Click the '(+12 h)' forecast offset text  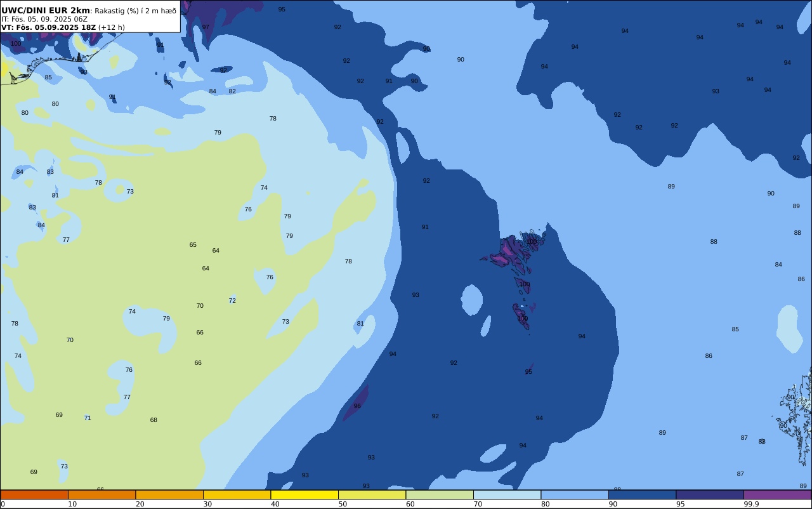(112, 27)
